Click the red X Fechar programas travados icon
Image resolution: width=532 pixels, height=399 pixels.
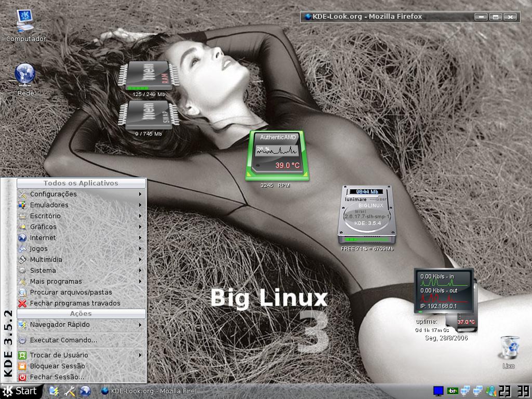tap(22, 303)
